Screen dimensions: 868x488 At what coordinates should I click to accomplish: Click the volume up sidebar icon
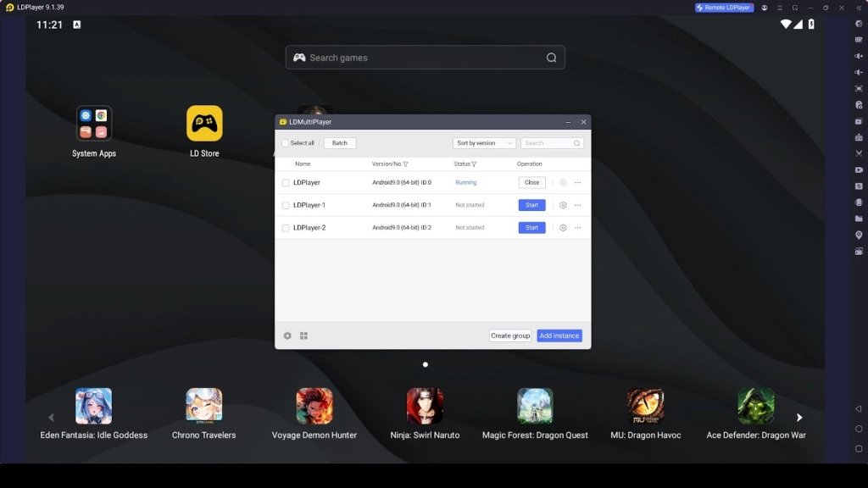pos(859,56)
